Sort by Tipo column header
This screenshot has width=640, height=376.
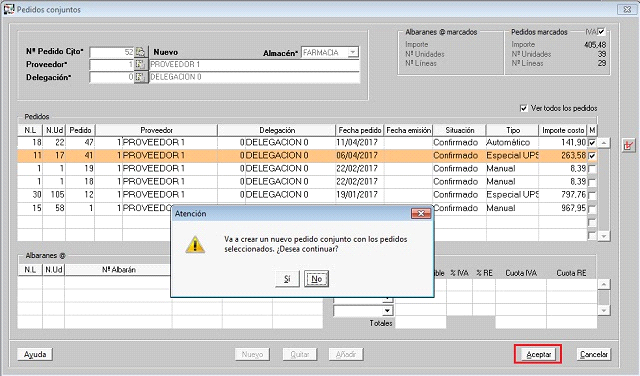(x=513, y=130)
